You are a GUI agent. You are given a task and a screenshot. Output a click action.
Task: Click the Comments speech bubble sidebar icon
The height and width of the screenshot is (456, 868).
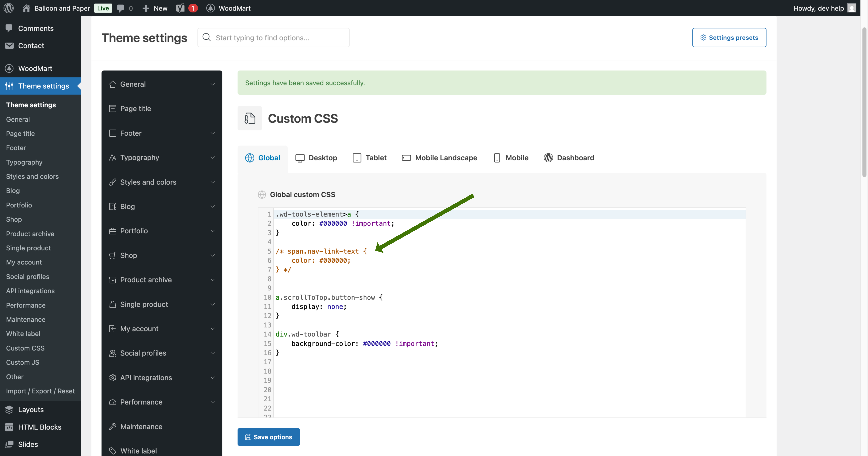pyautogui.click(x=9, y=28)
